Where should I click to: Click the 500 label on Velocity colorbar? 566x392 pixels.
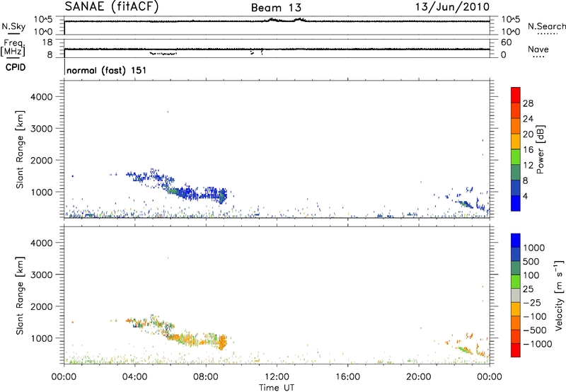[x=532, y=262]
